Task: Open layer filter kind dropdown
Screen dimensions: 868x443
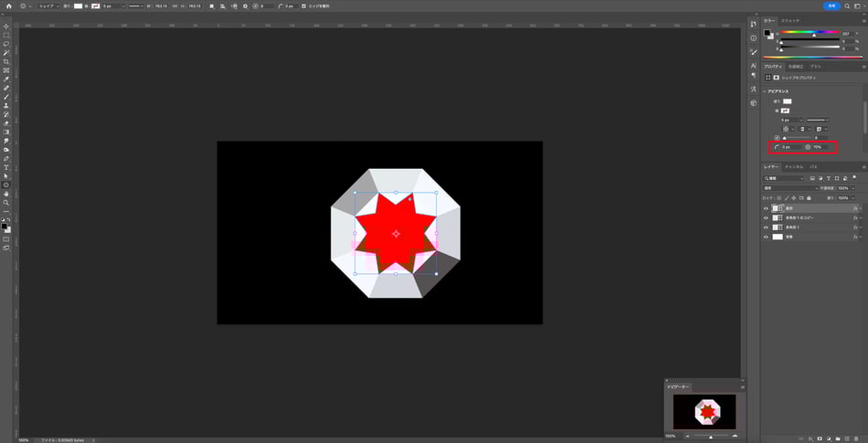Action: [784, 179]
